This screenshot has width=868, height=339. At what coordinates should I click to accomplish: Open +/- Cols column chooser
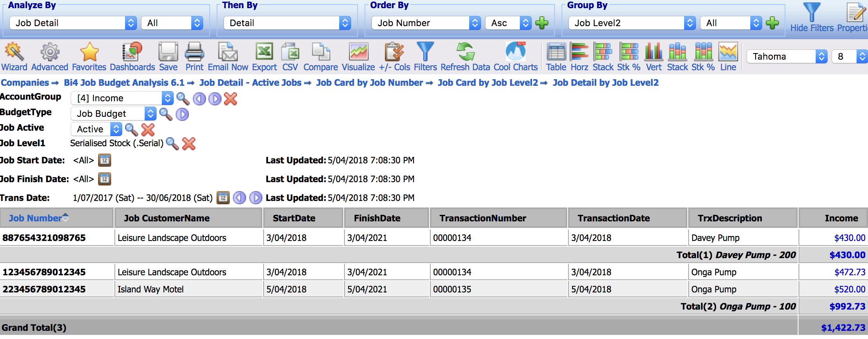[x=394, y=57]
